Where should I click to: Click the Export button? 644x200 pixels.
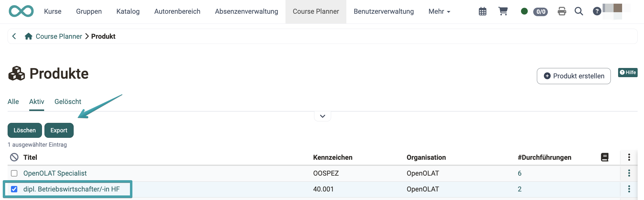59,130
